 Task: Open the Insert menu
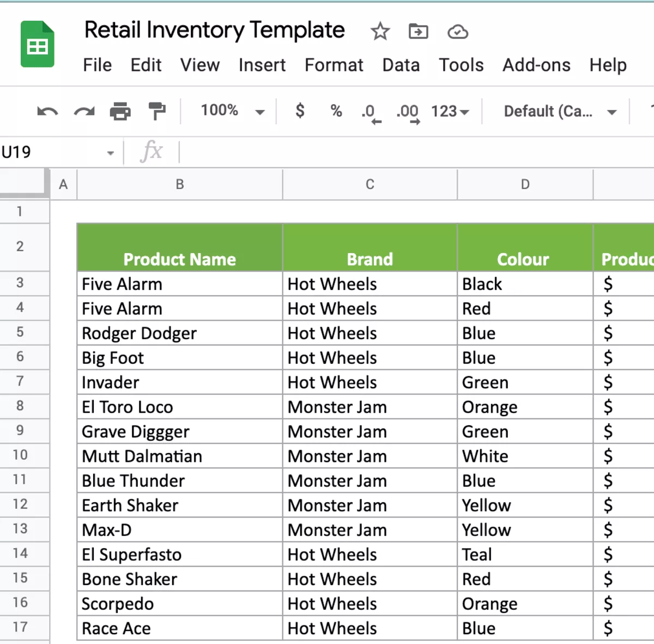pos(262,65)
